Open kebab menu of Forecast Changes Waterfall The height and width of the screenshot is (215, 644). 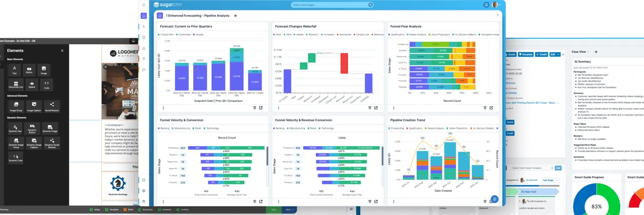[x=278, y=108]
